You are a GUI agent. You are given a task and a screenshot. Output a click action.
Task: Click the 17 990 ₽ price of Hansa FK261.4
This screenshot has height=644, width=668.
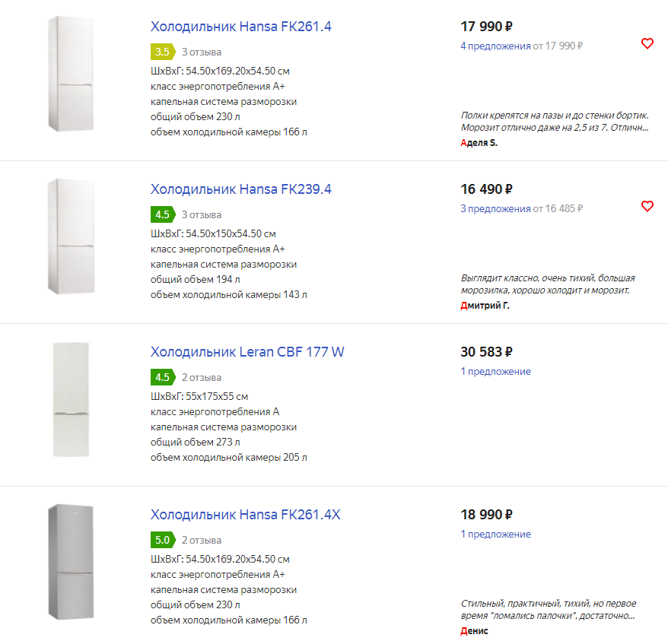(486, 27)
